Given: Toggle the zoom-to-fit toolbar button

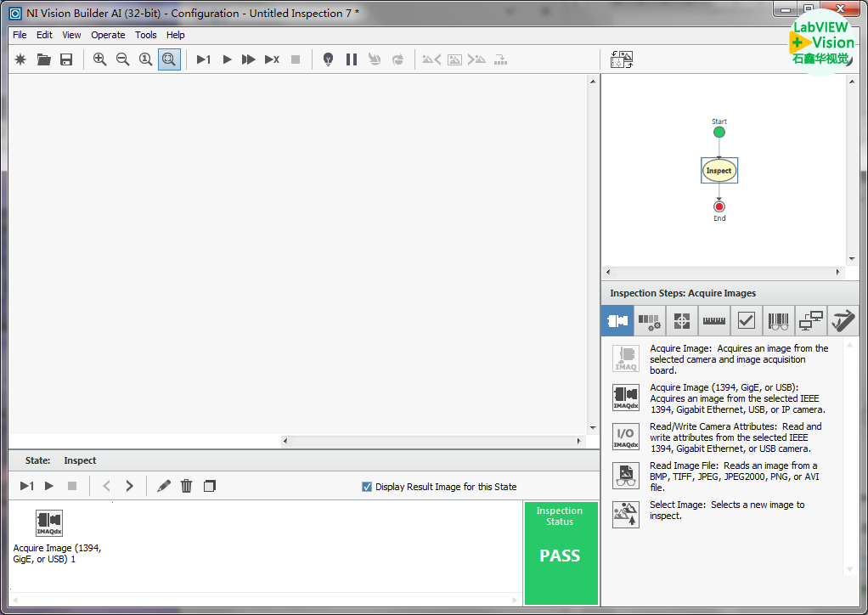Looking at the screenshot, I should pos(169,59).
